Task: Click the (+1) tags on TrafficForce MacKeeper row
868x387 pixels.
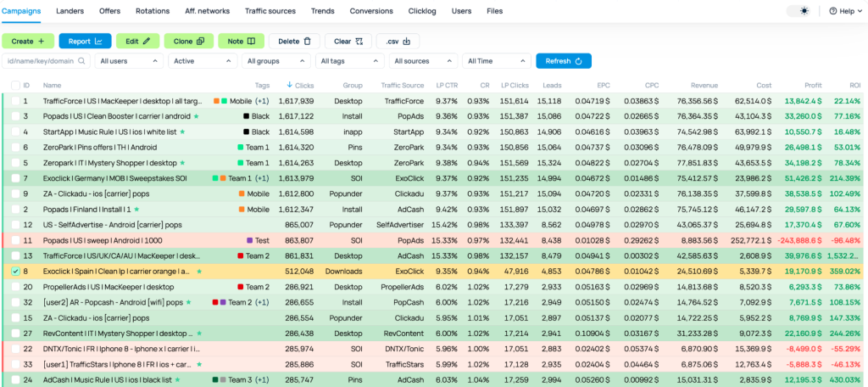Action: pyautogui.click(x=263, y=101)
